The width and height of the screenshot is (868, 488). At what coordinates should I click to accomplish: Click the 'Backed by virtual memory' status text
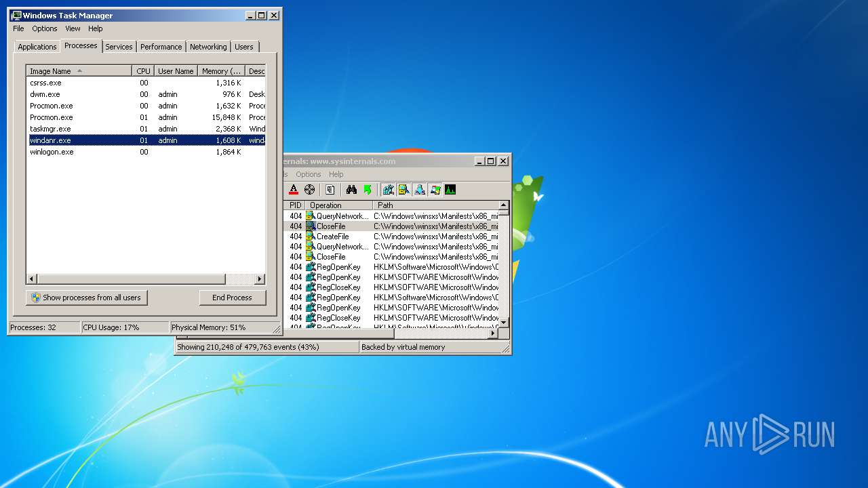click(x=403, y=347)
